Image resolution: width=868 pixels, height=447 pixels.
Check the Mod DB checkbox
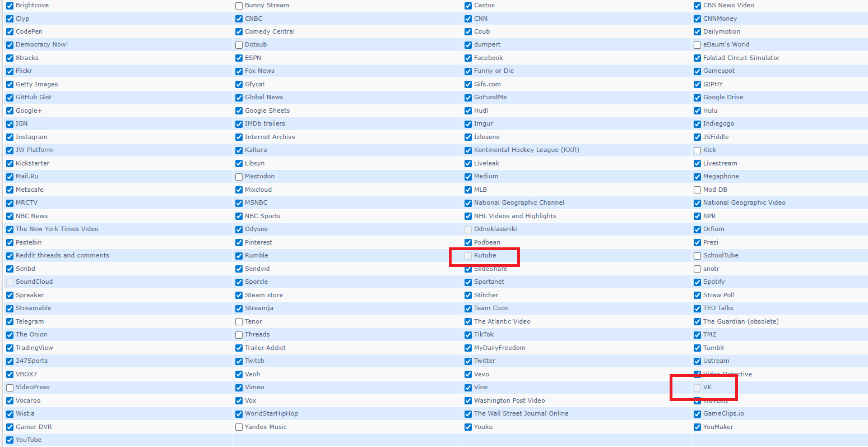[698, 190]
